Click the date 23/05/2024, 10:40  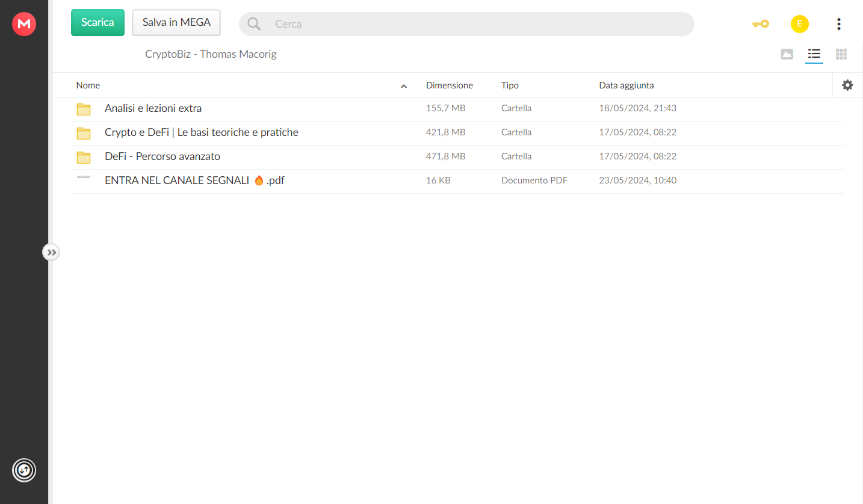[x=638, y=180]
